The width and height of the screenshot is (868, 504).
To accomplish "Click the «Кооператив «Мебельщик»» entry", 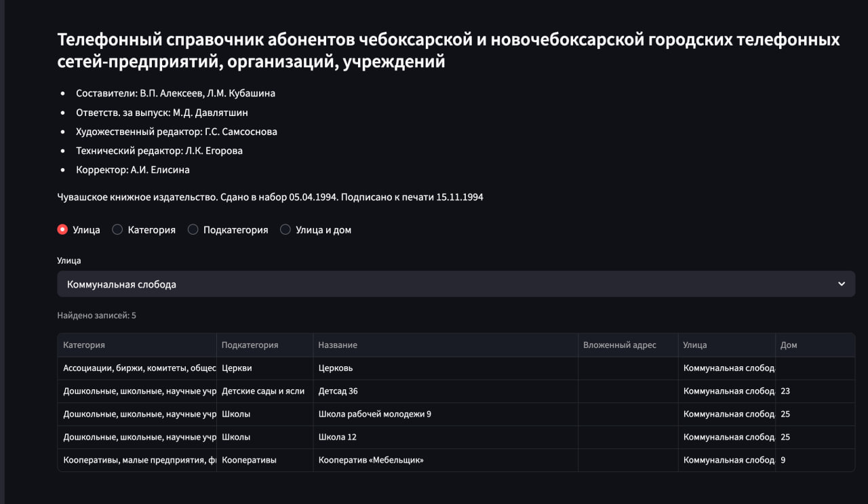I will tap(372, 460).
